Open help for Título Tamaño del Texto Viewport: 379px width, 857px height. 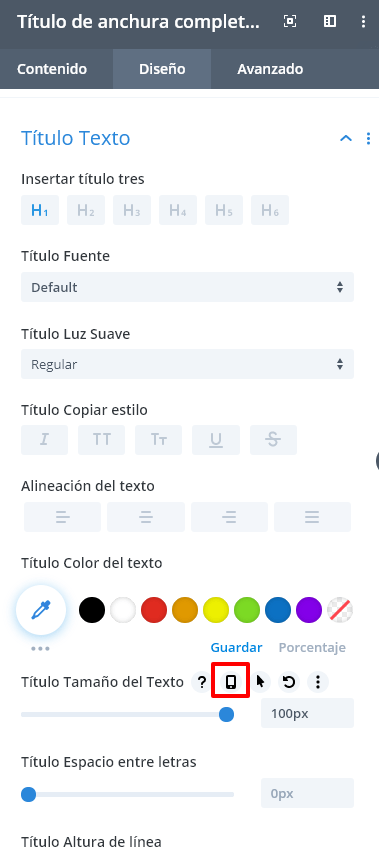click(x=202, y=682)
